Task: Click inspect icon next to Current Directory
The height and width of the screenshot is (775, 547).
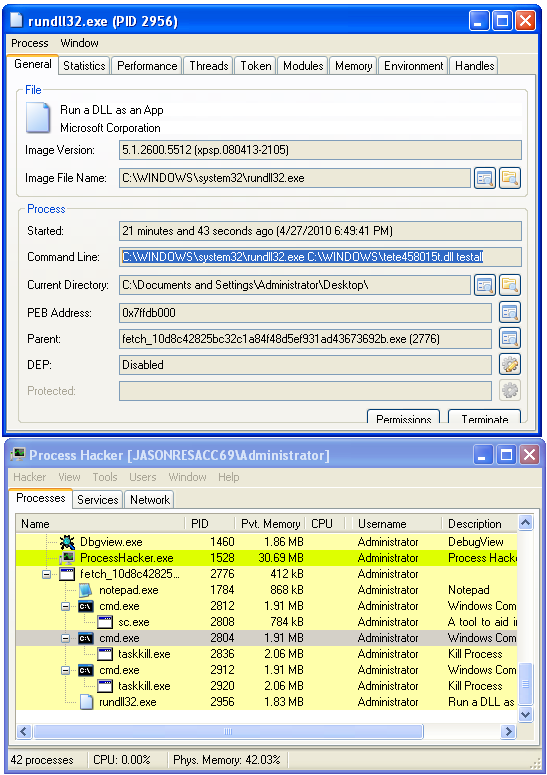Action: point(485,285)
